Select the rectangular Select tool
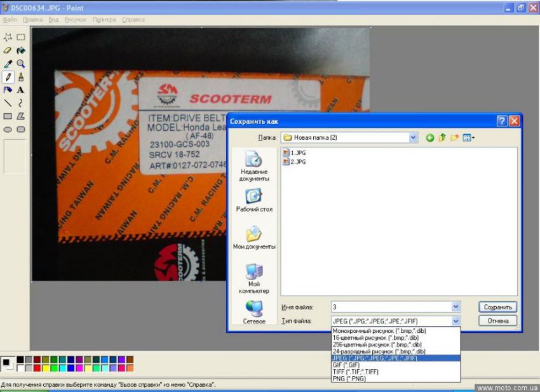Viewport: 540px width, 392px height. pyautogui.click(x=21, y=37)
